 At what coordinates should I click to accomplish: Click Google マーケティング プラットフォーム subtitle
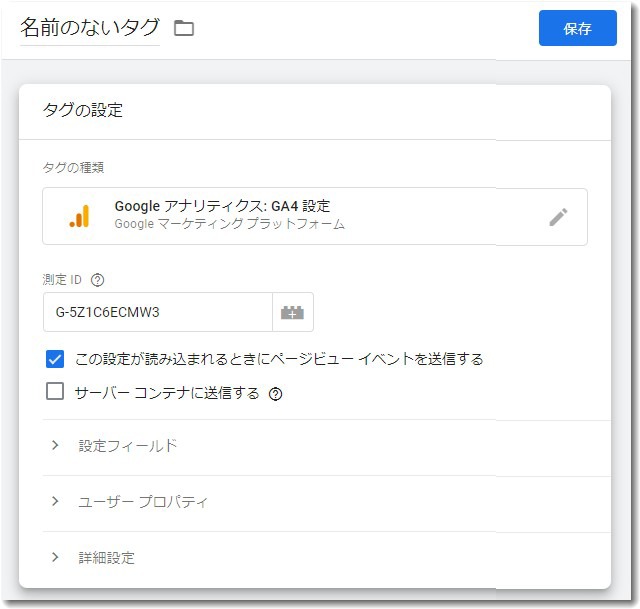point(230,224)
